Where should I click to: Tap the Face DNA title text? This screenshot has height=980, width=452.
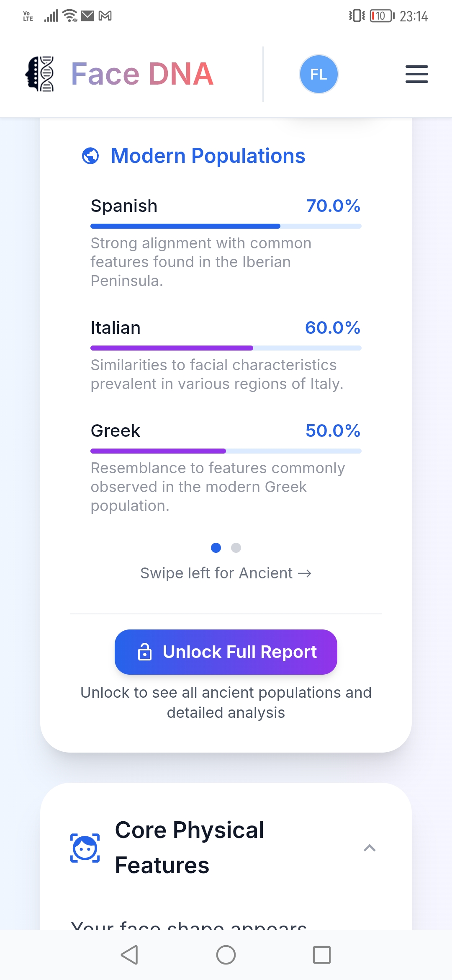click(x=142, y=74)
